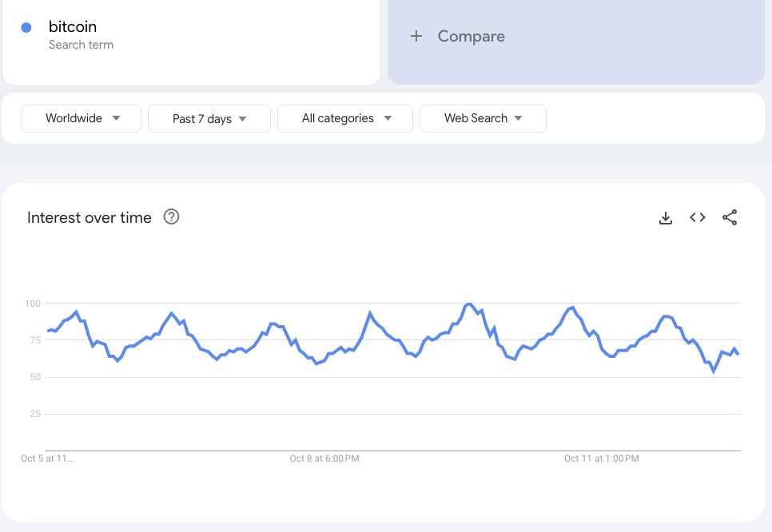Share the Interest over time chart
This screenshot has width=772, height=532.
point(730,217)
